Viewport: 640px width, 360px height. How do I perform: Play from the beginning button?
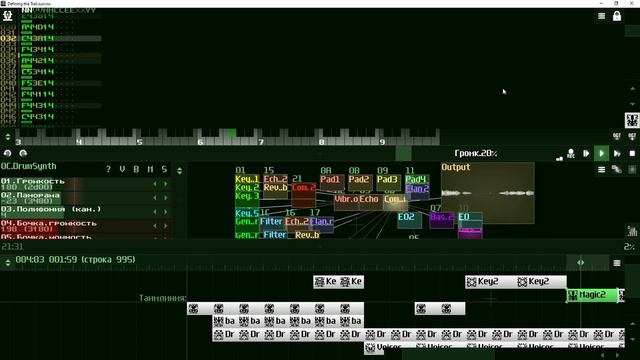tap(586, 153)
